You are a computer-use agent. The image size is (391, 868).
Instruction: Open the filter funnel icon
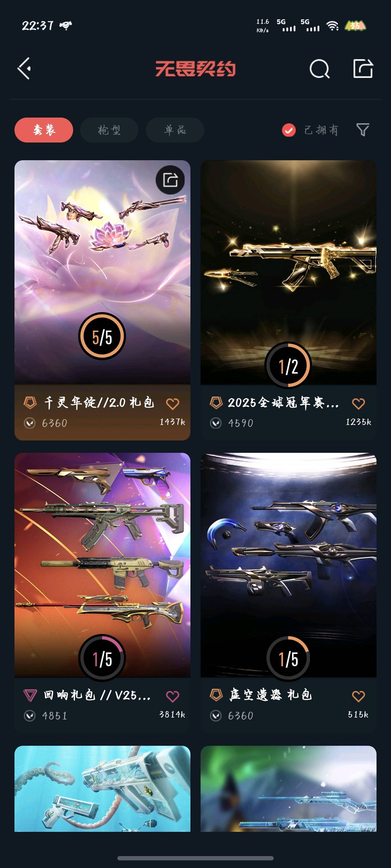363,129
